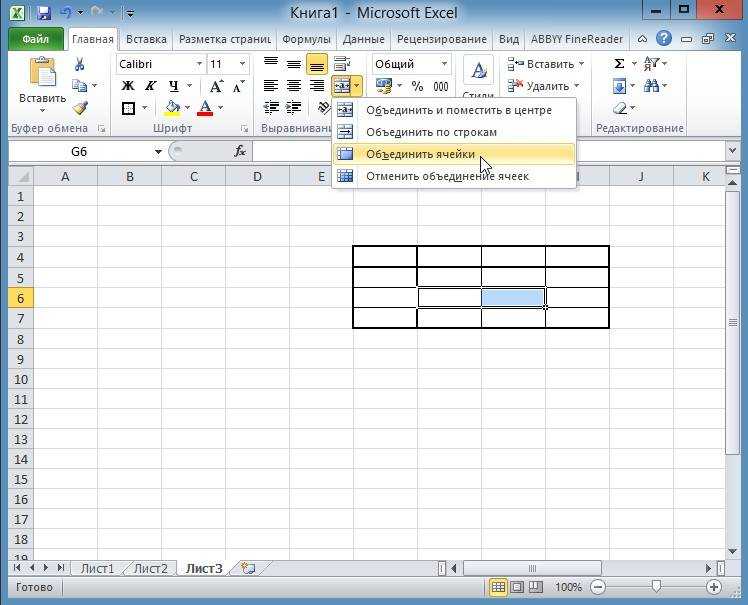The image size is (748, 605).
Task: Click the percent style icon
Action: pyautogui.click(x=417, y=86)
